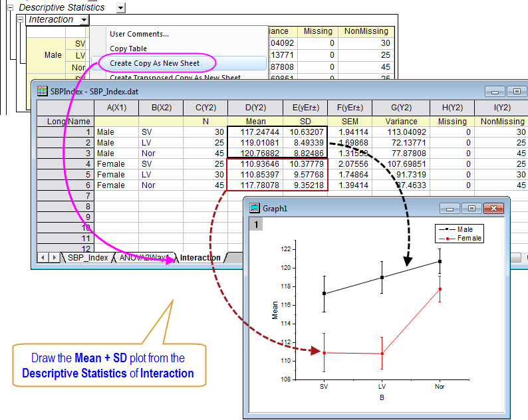This screenshot has height=420, width=528.
Task: Switch to the SBP_Index sheet tab
Action: click(x=88, y=257)
